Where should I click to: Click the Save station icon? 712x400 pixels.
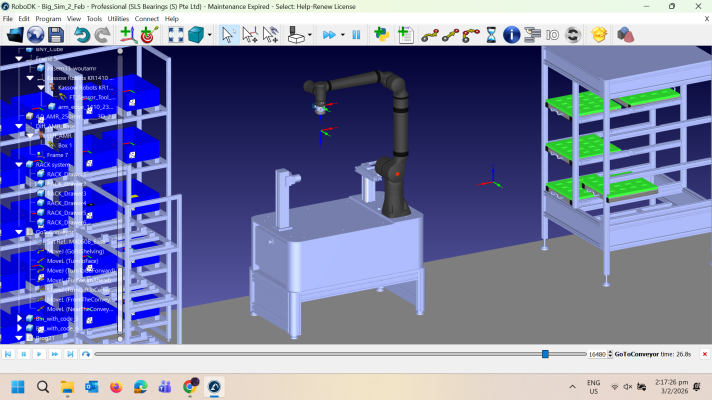(57, 35)
